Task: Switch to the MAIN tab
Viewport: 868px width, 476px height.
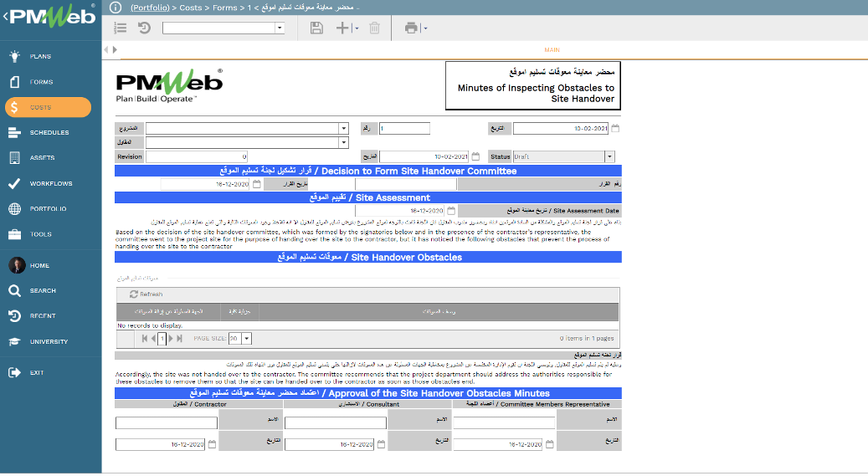Action: [552, 50]
